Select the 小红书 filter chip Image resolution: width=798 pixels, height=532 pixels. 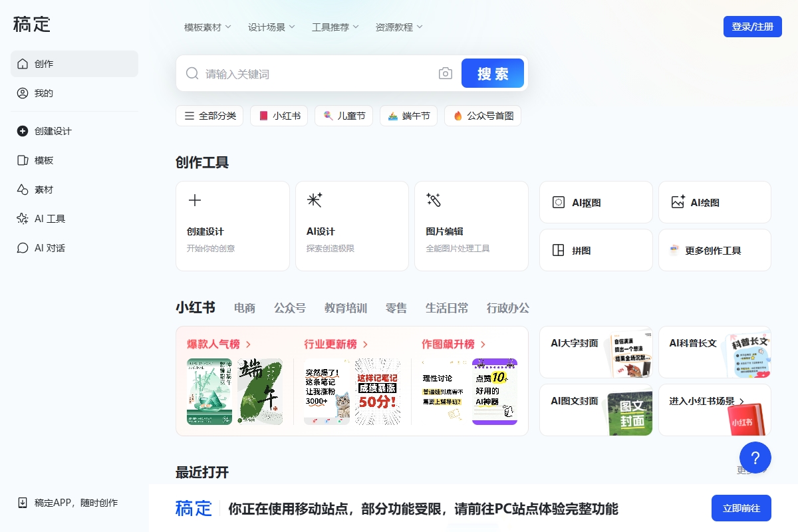tap(279, 115)
